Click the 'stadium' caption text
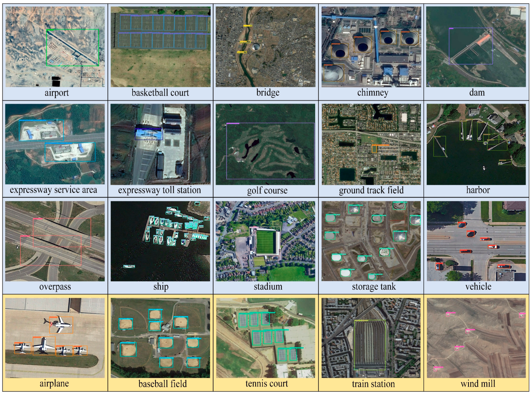The width and height of the screenshot is (532, 395). [x=268, y=287]
